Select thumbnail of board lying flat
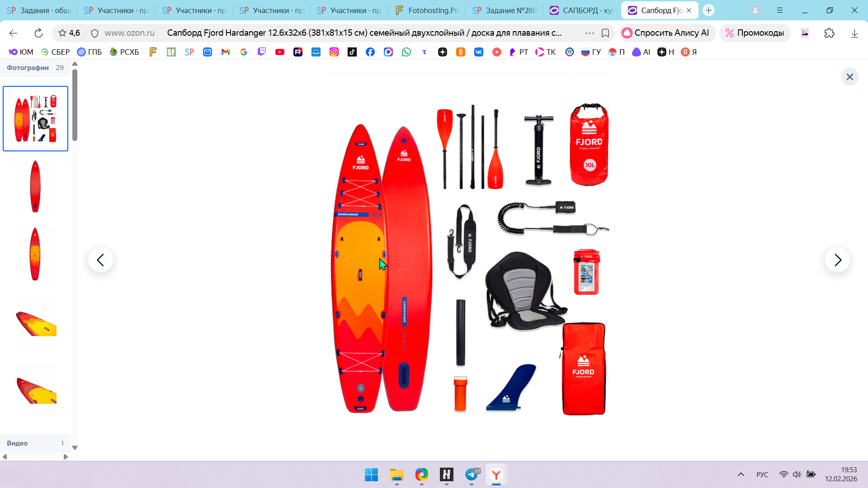This screenshot has width=868, height=488. (35, 322)
